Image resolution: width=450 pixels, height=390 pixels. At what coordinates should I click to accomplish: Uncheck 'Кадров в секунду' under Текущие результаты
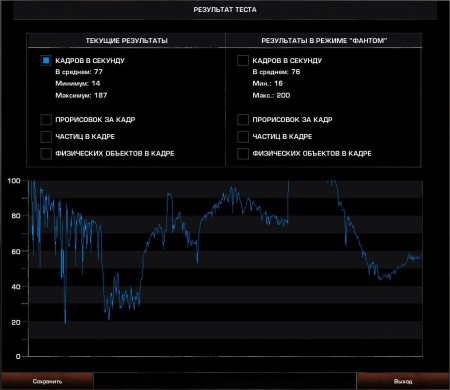click(x=46, y=61)
